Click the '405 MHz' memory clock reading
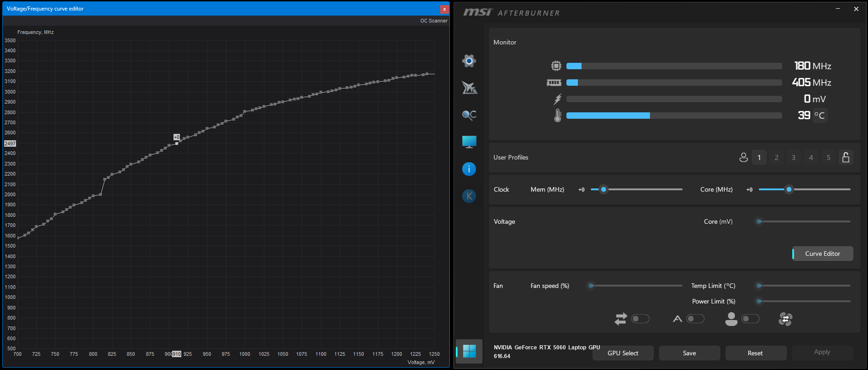This screenshot has width=868, height=370. pyautogui.click(x=812, y=83)
